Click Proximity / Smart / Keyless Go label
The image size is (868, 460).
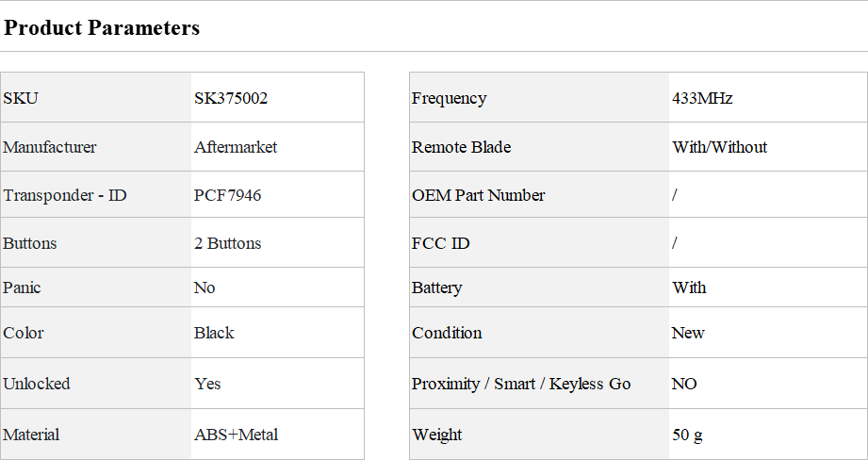[x=521, y=384]
